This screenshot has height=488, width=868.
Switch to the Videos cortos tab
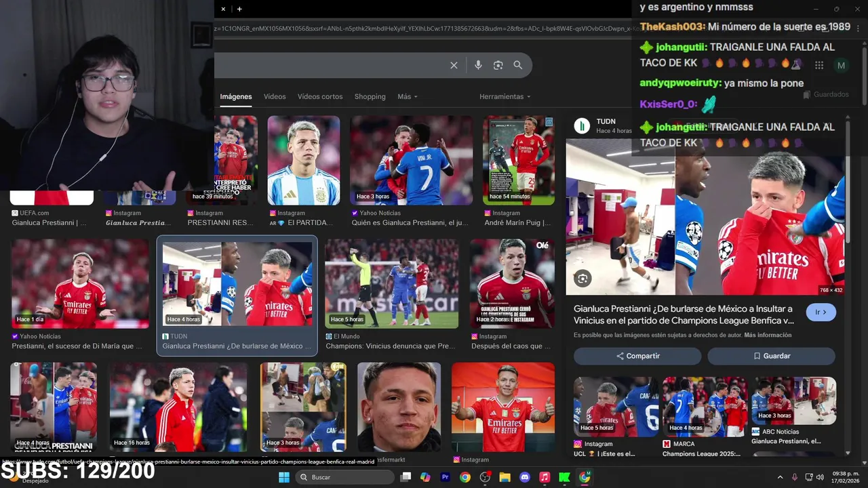(x=320, y=96)
